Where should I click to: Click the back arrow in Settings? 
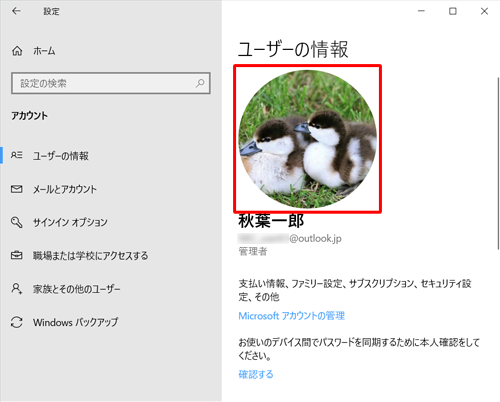[x=16, y=11]
